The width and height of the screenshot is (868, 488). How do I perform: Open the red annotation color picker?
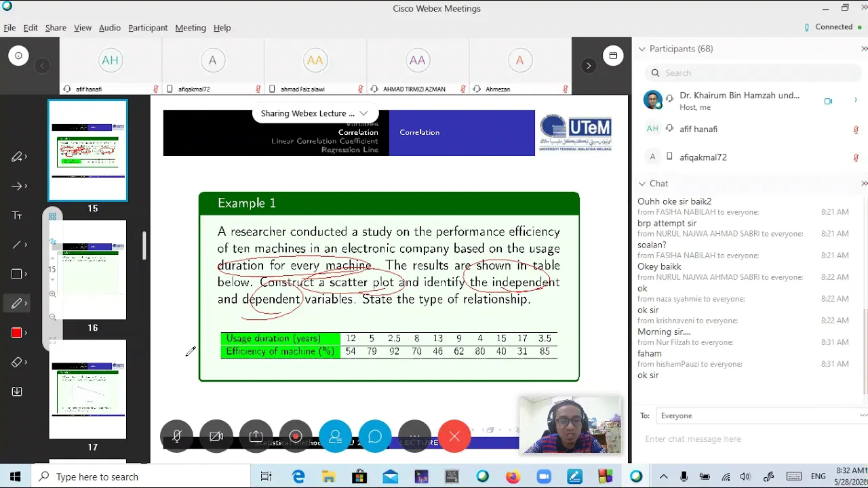click(17, 333)
